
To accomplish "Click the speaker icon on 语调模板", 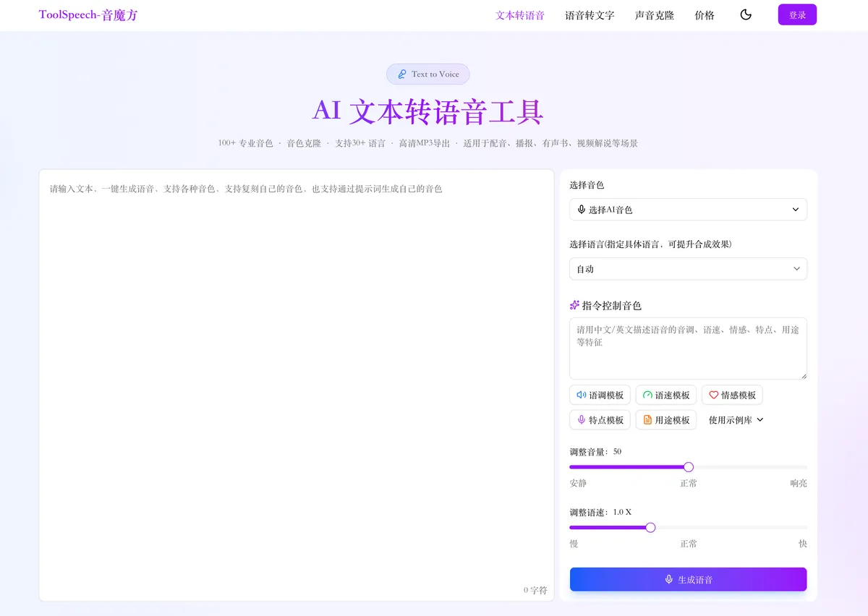I will coord(582,395).
